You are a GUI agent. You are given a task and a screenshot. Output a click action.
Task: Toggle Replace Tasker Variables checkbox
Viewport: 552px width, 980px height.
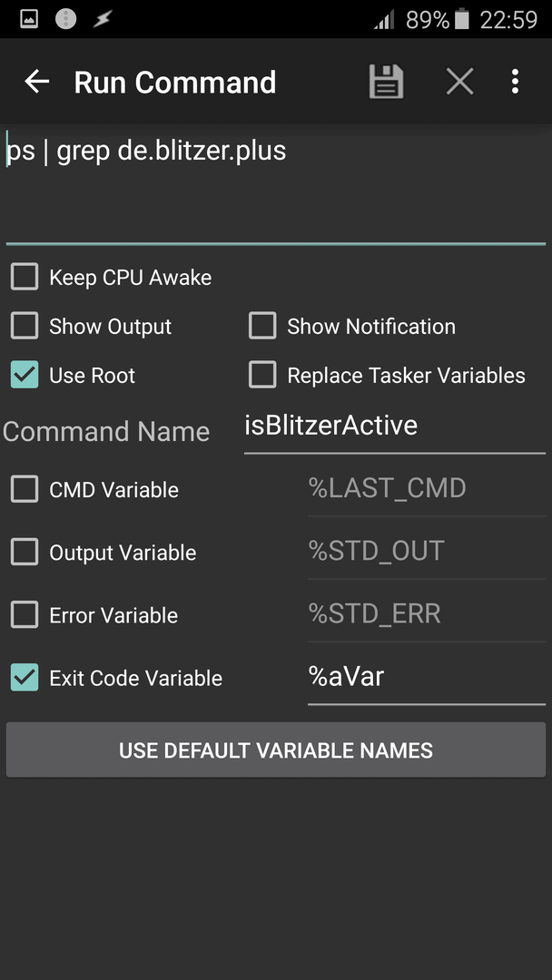[262, 375]
